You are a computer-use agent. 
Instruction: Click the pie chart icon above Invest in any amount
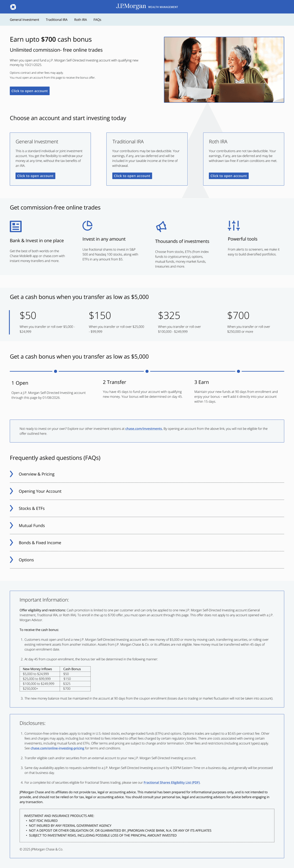pyautogui.click(x=87, y=226)
